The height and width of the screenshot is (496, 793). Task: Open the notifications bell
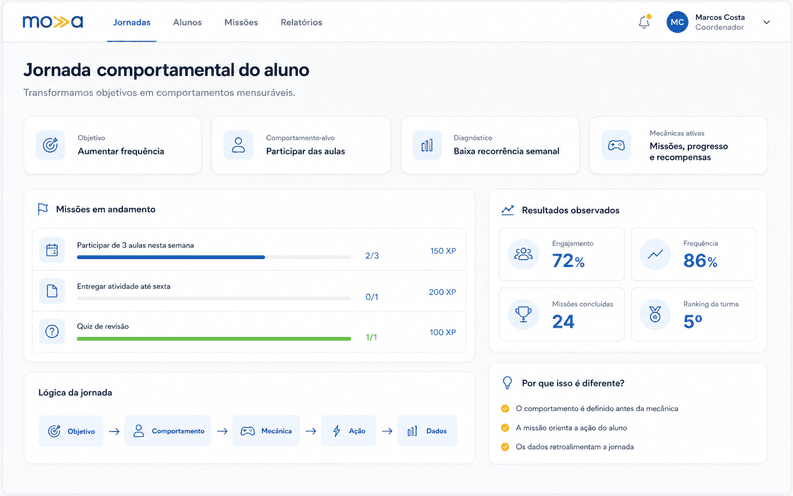(x=644, y=22)
